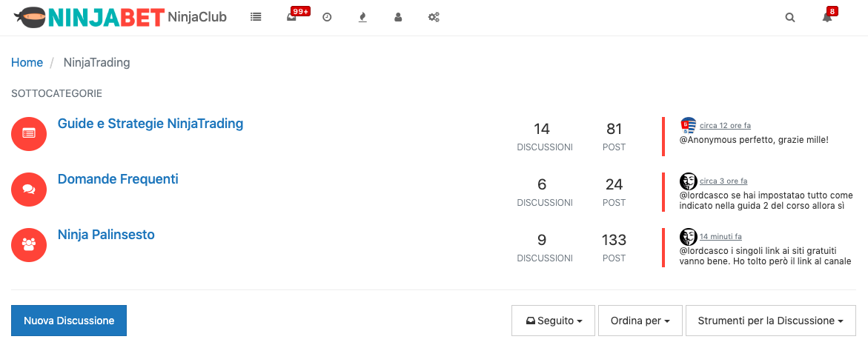Open the '14 minuti fa' timestamp link
The height and width of the screenshot is (345, 868).
click(x=720, y=236)
